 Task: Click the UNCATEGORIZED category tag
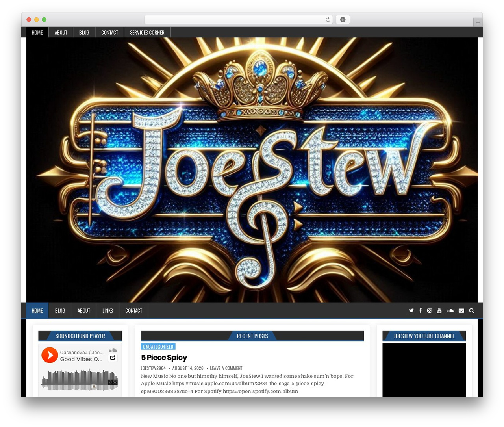158,347
